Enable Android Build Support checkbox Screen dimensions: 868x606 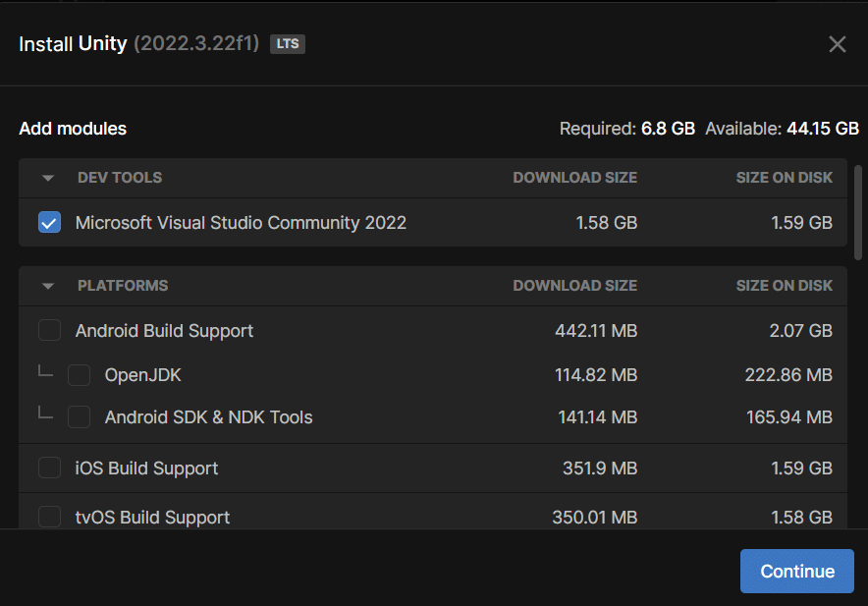(49, 330)
